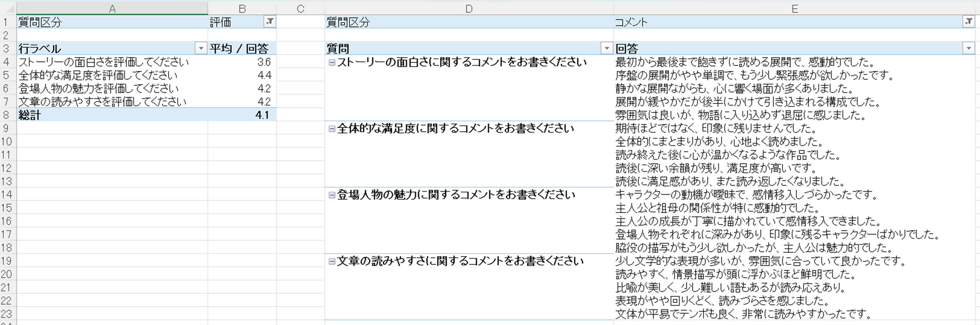Collapse the 全体的な満足度 comment group

click(332, 129)
